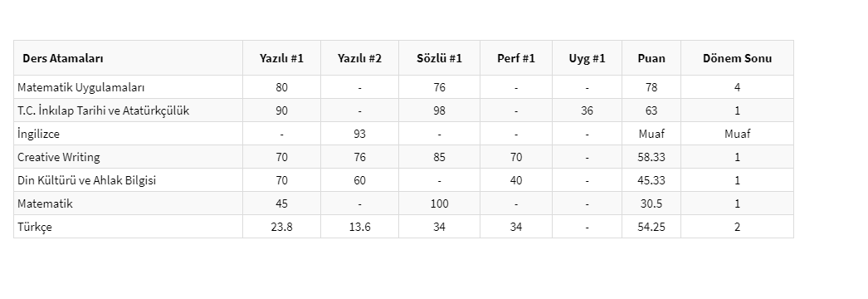The width and height of the screenshot is (868, 299).
Task: Click the Perf #1 column header
Action: coord(516,58)
